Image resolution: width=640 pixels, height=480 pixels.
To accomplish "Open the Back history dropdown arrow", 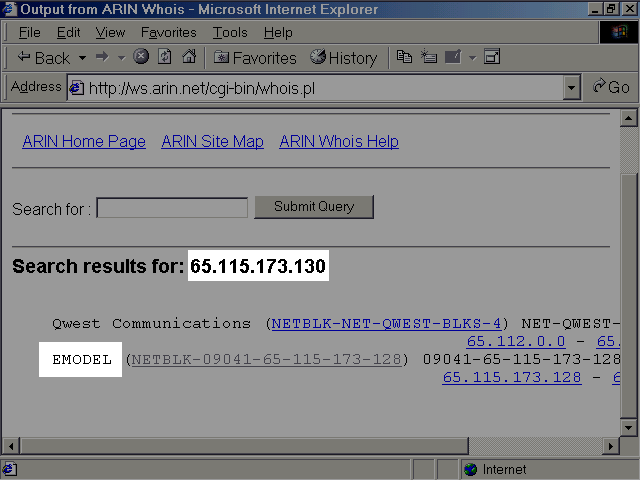I will click(82, 58).
